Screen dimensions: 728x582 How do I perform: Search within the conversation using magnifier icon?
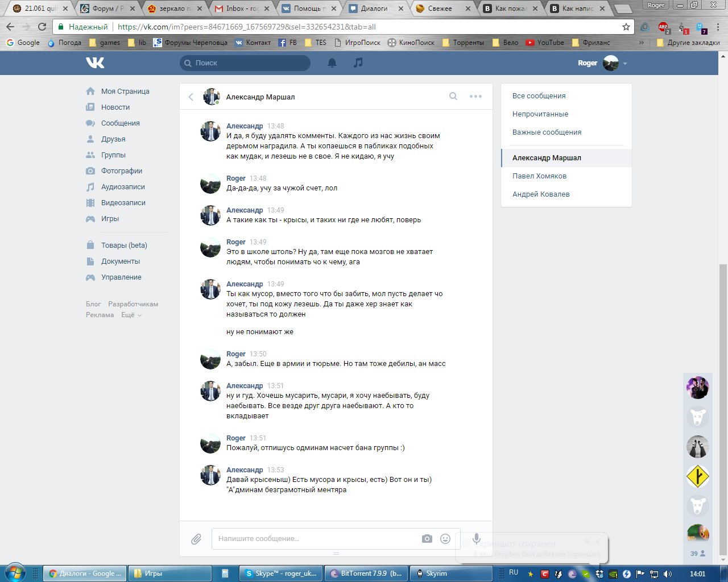click(453, 97)
